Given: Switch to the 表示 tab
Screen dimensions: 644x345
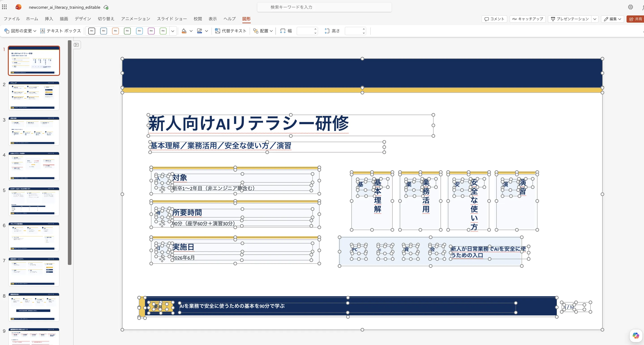Looking at the screenshot, I should (213, 19).
